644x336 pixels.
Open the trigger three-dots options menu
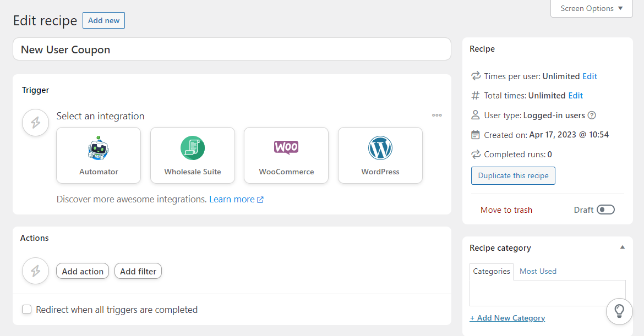click(436, 115)
